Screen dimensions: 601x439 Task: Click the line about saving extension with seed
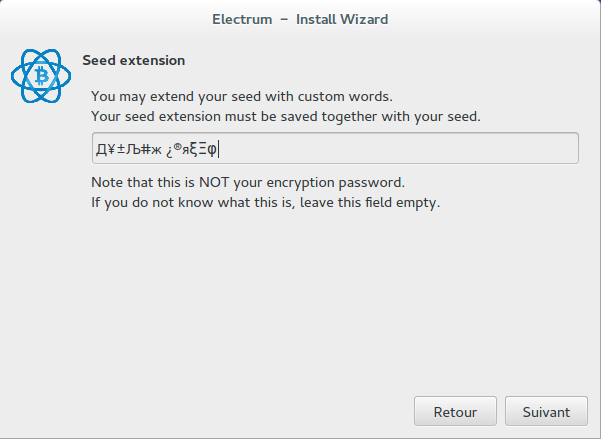coord(285,116)
